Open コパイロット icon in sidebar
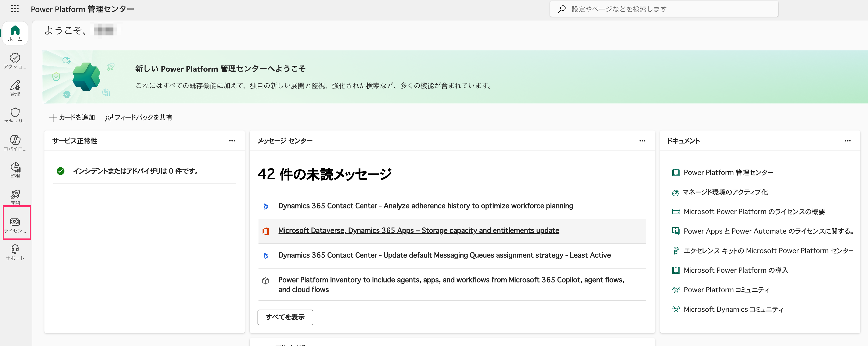Viewport: 868px width, 346px height. point(15,143)
